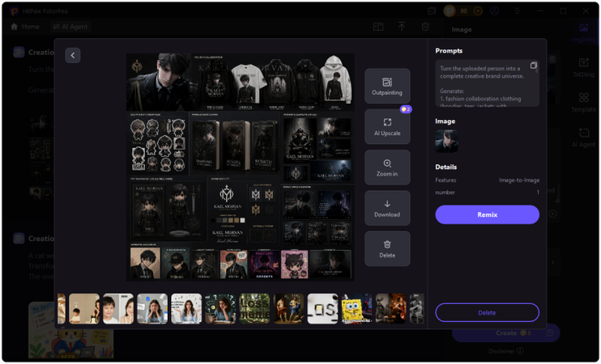Image resolution: width=601 pixels, height=364 pixels.
Task: Select the woman with question marks thumbnail
Action: [220, 308]
